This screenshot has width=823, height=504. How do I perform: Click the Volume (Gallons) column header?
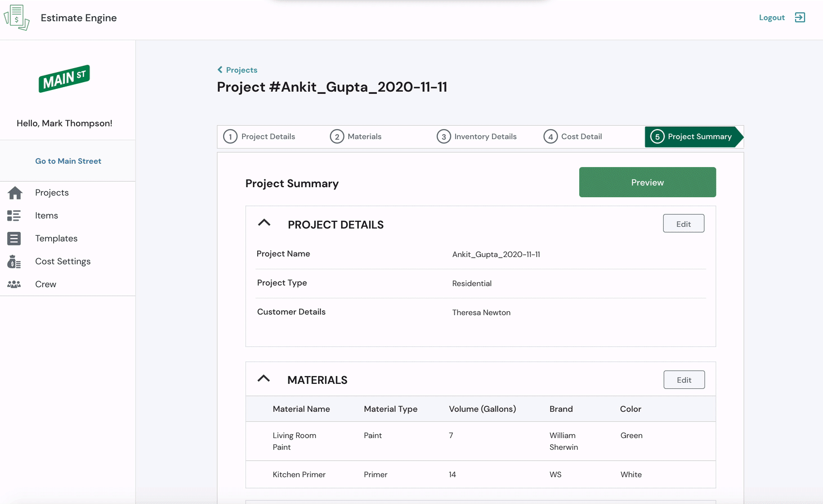pos(483,409)
